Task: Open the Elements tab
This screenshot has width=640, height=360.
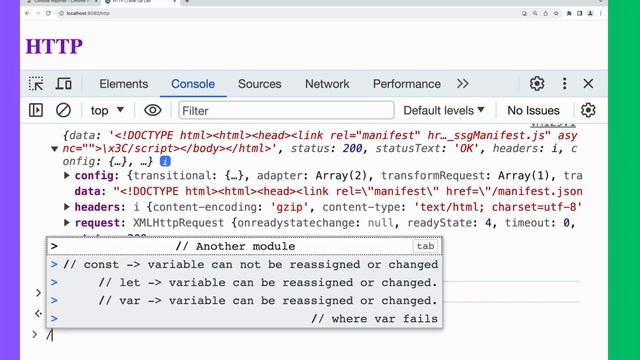Action: [124, 84]
